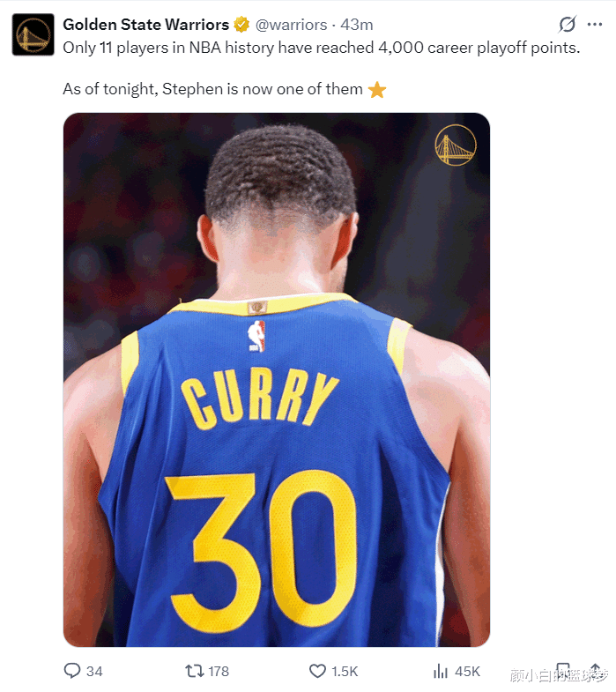Click the 45K views count
The height and width of the screenshot is (692, 616).
(467, 672)
